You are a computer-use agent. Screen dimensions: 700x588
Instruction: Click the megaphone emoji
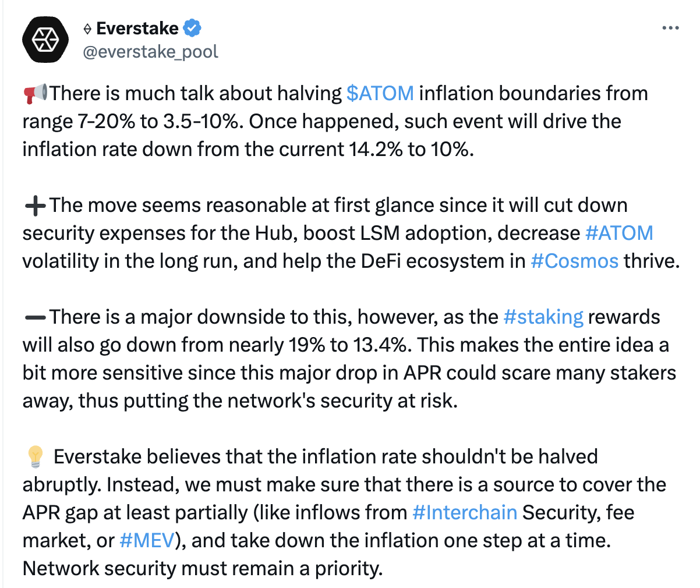click(x=36, y=93)
